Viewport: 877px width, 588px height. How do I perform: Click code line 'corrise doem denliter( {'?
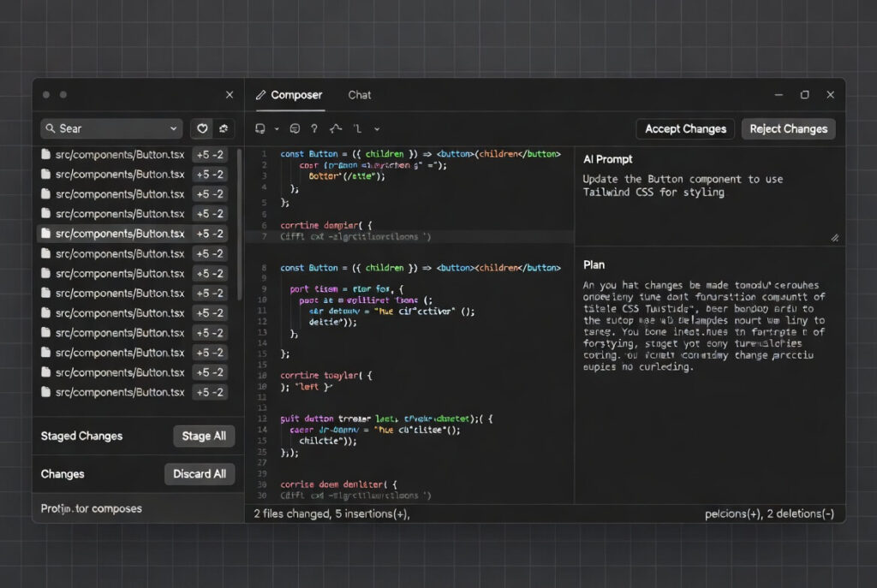(339, 484)
